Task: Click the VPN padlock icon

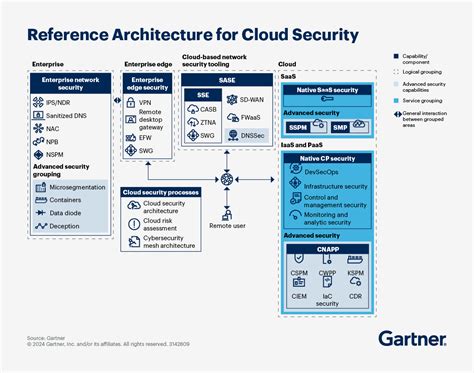Action: click(131, 102)
